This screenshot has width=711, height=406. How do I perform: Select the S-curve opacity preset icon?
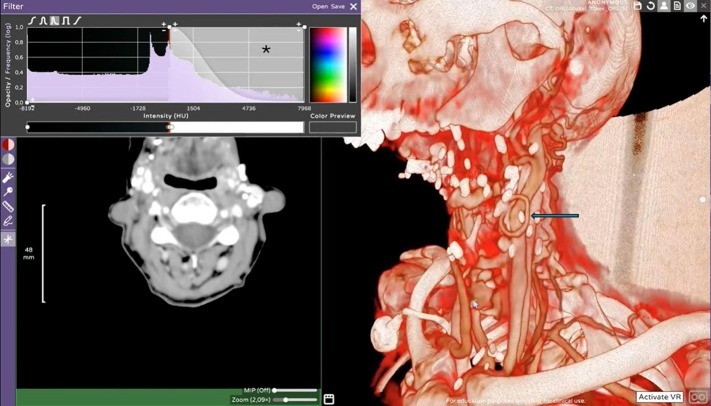32,21
